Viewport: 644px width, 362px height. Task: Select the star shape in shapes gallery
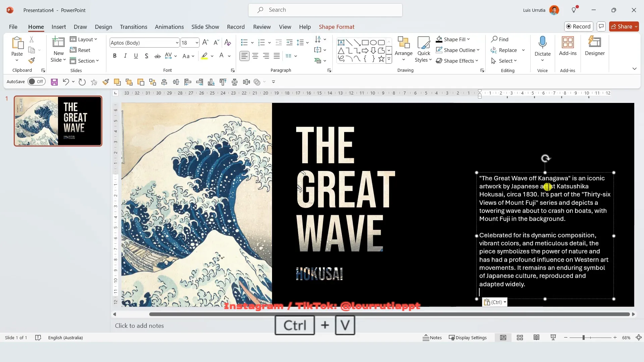click(x=381, y=59)
